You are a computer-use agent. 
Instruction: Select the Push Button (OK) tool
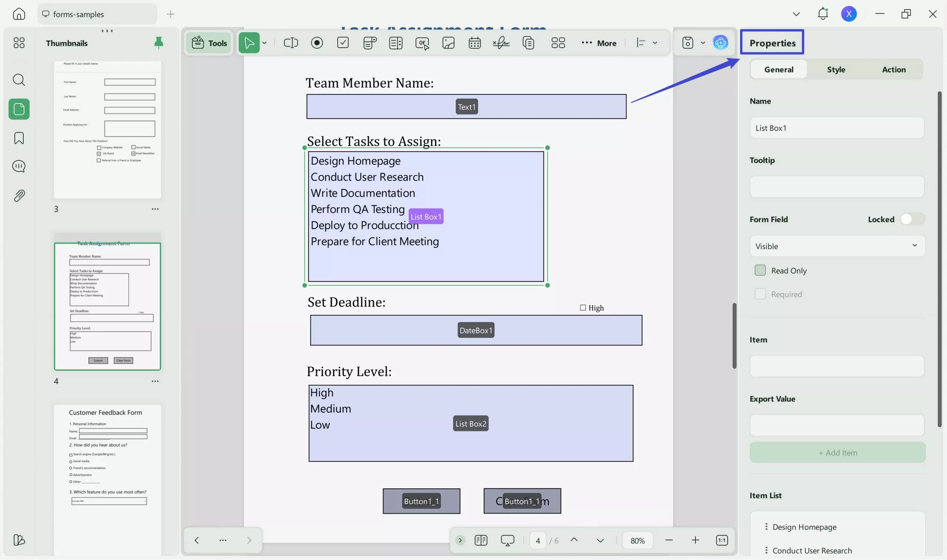click(x=422, y=43)
